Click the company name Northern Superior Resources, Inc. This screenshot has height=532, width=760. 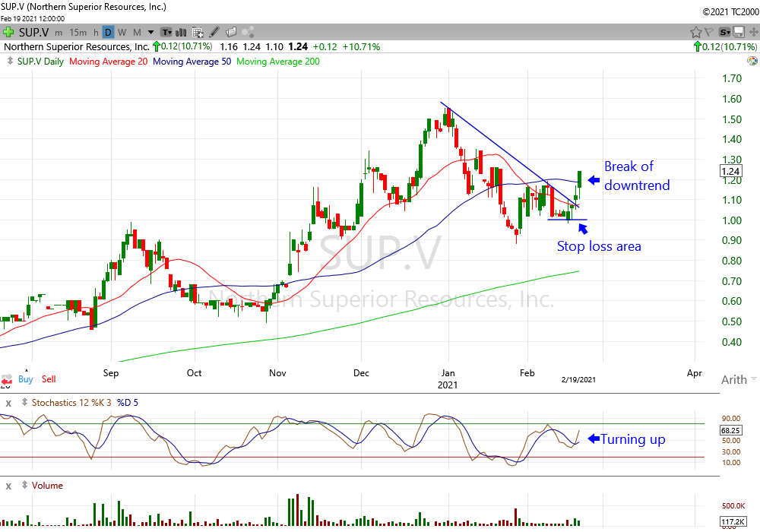(77, 47)
